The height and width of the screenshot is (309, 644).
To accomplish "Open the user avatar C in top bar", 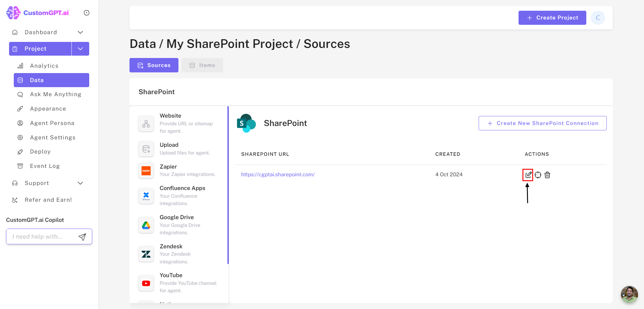I will 598,18.
